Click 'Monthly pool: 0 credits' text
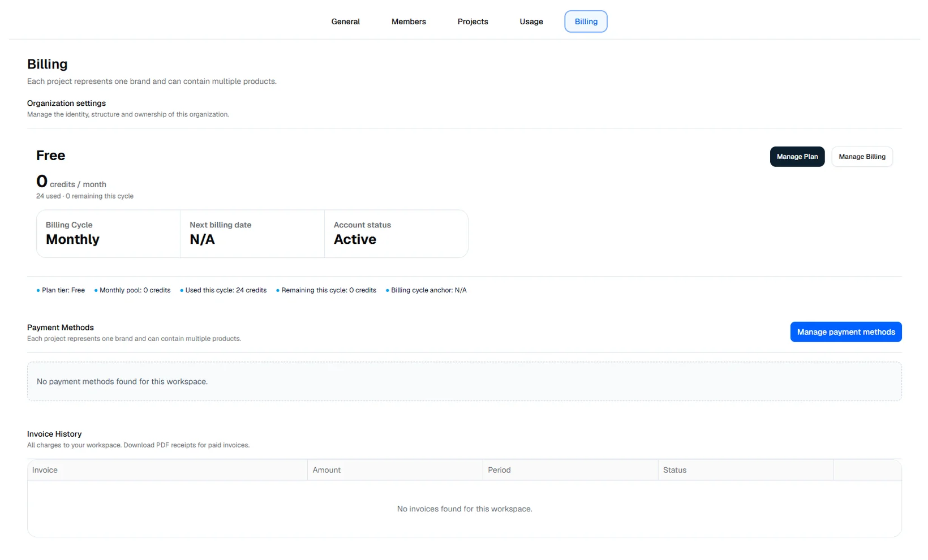928x560 pixels. click(x=135, y=290)
